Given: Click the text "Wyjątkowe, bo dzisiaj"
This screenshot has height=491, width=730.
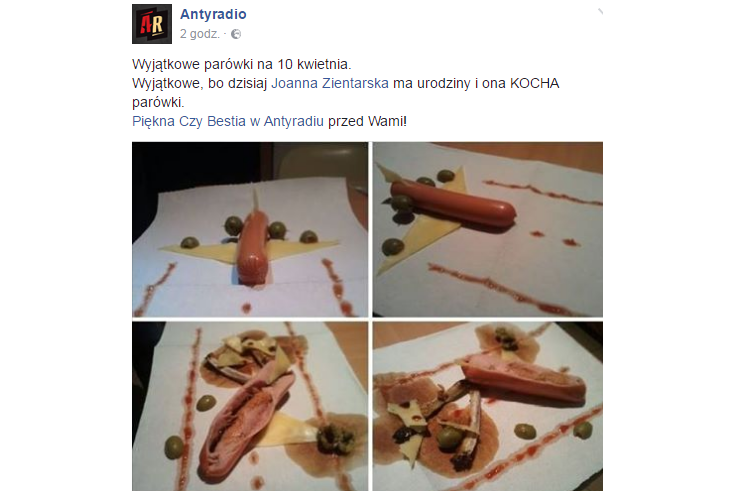Looking at the screenshot, I should (x=199, y=83).
